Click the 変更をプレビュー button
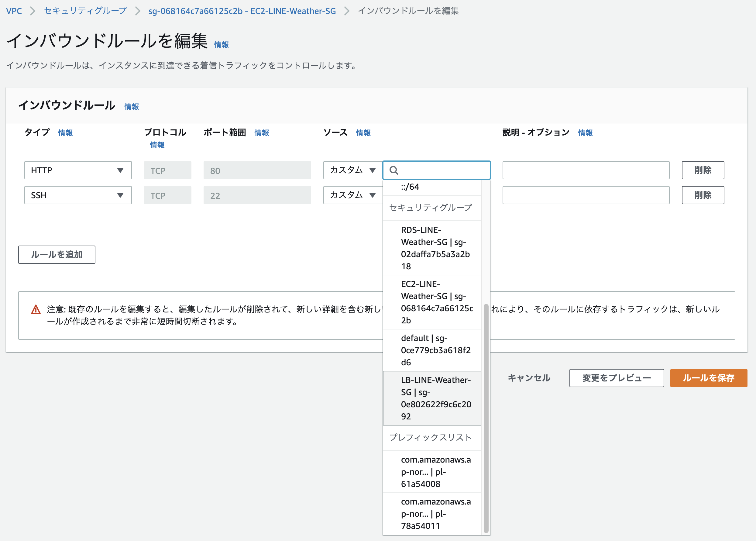Viewport: 756px width, 541px height. (x=617, y=378)
